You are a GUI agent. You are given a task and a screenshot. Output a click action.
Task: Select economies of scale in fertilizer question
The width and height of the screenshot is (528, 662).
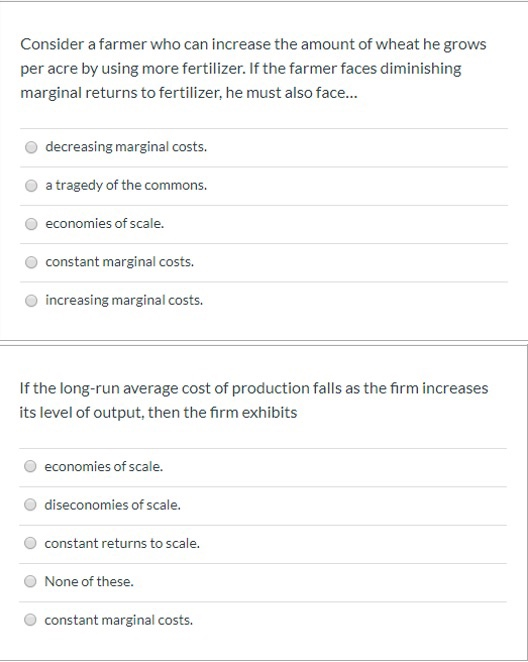(31, 224)
